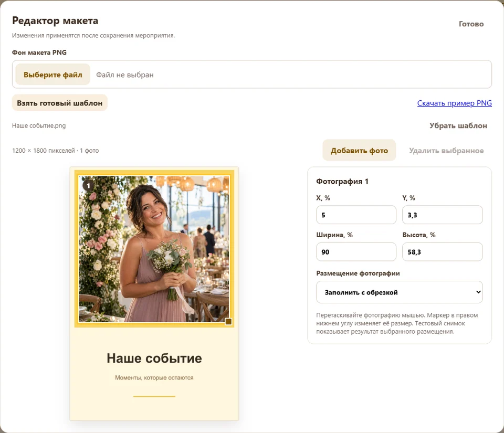Image resolution: width=504 pixels, height=433 pixels.
Task: Click the Добавить фото button
Action: tap(359, 150)
